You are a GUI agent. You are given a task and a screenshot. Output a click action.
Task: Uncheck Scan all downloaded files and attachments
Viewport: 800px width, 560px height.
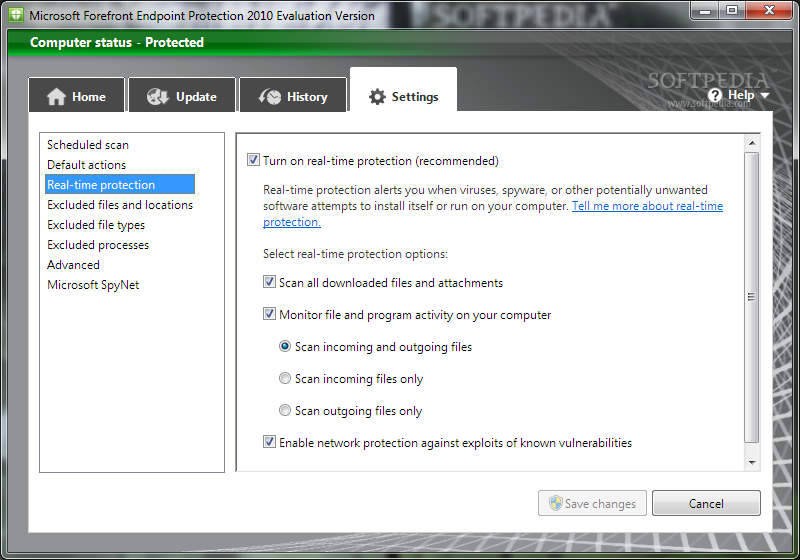[269, 282]
